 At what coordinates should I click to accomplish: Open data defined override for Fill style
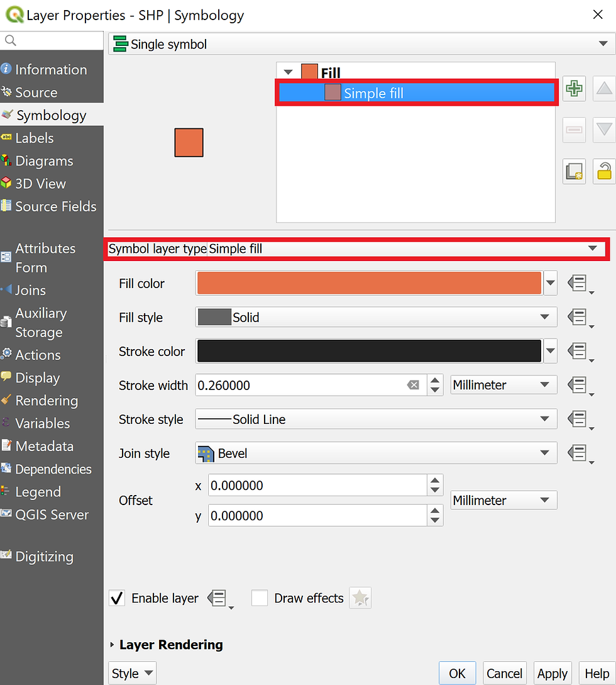[x=580, y=318]
